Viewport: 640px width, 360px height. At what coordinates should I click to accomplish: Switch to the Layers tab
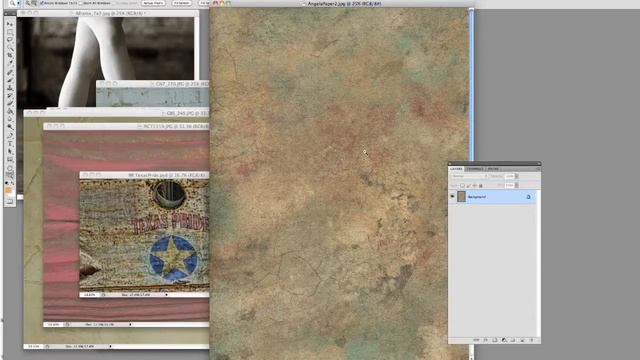[456, 169]
